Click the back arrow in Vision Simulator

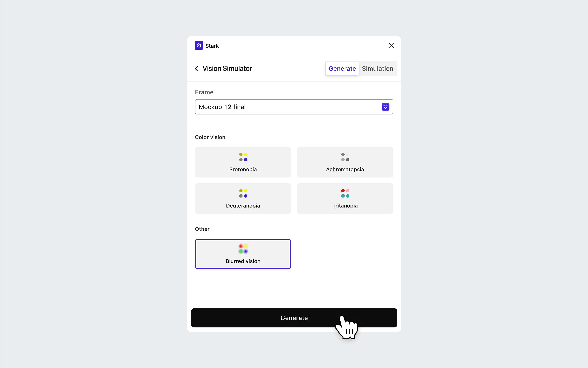coord(197,68)
